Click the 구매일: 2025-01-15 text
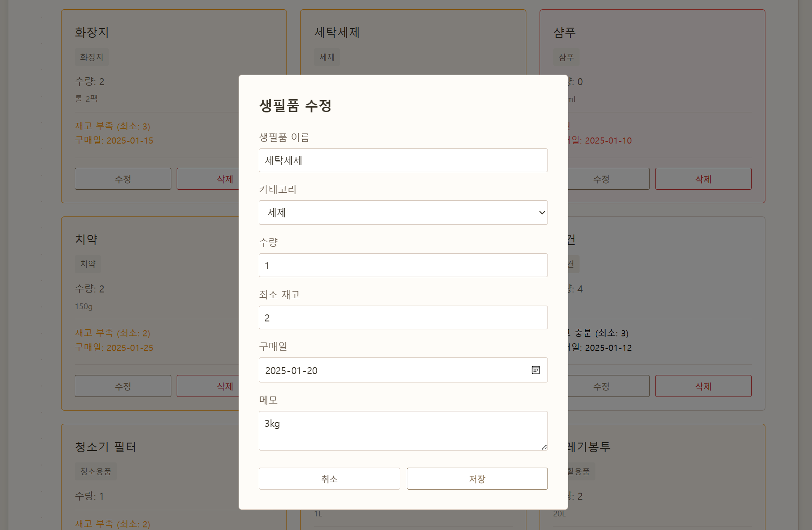 [114, 141]
